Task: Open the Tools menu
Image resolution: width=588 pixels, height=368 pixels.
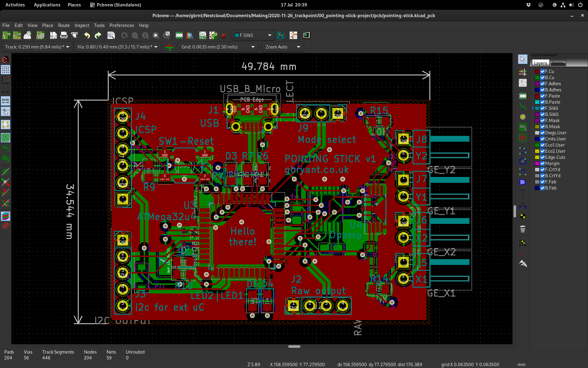Action: click(x=99, y=25)
